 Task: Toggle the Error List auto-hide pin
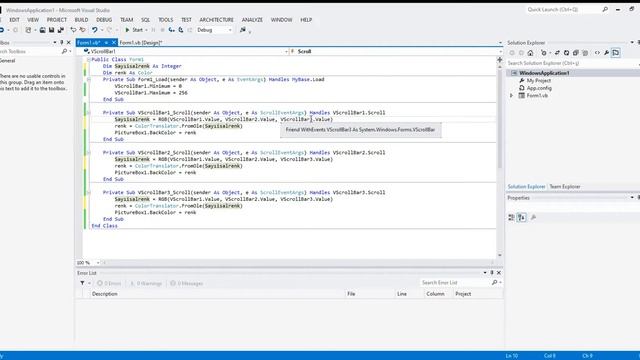(x=492, y=273)
